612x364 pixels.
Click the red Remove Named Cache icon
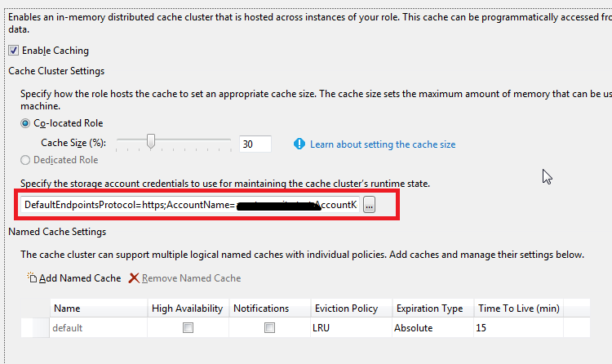(x=134, y=278)
